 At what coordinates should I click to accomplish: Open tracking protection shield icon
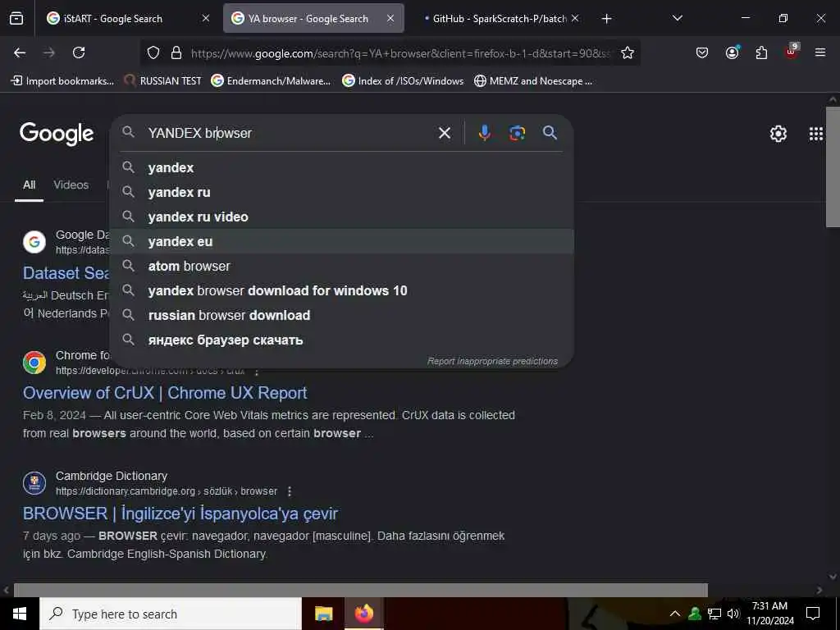(153, 53)
